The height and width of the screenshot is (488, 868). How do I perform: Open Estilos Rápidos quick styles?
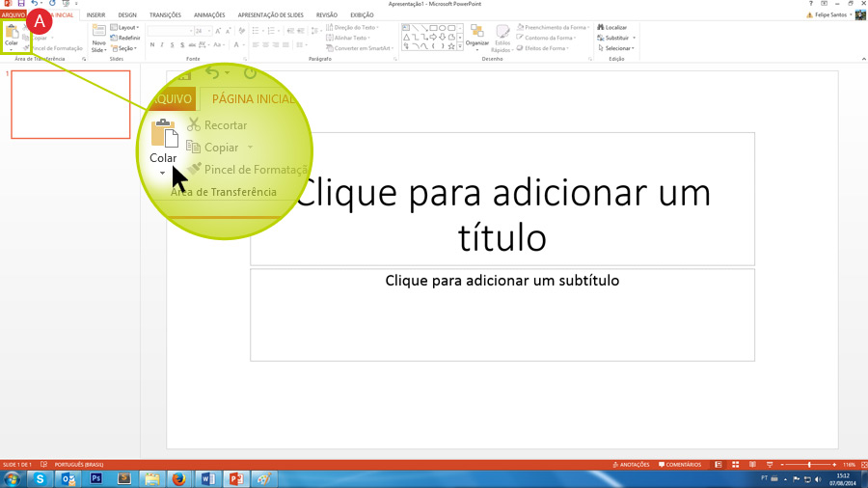(x=502, y=38)
